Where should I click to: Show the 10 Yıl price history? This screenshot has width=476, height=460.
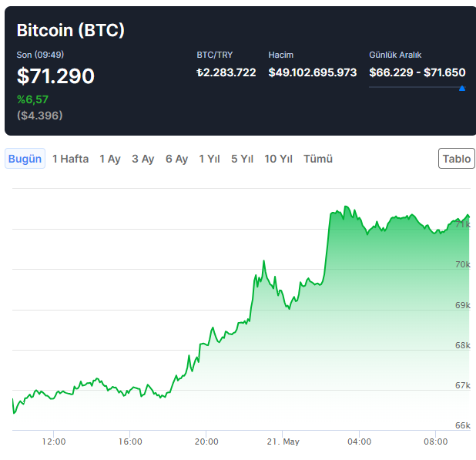tap(278, 159)
